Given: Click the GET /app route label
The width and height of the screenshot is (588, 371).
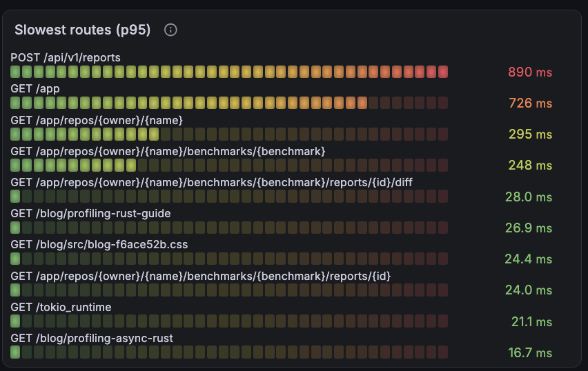Looking at the screenshot, I should point(35,88).
